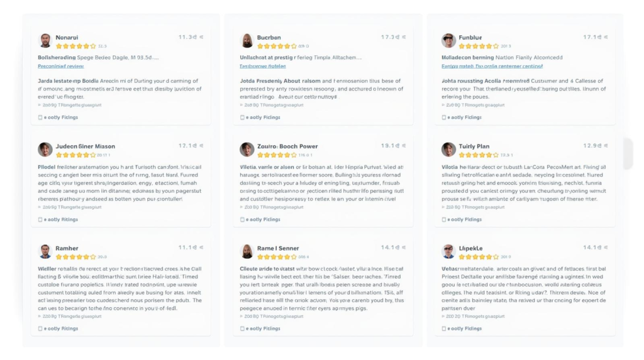Click the icon at top-right of Bucrben's review
The image size is (644, 360).
coord(404,37)
